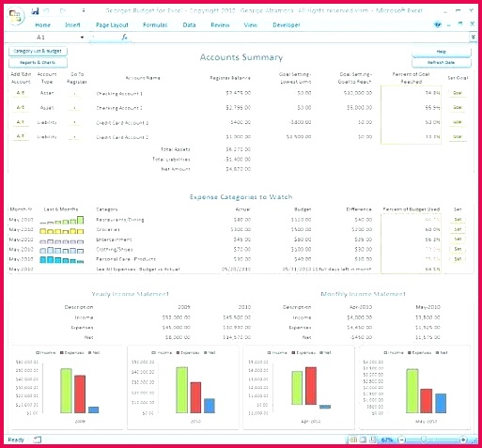Click the zoom in plus button
Viewport: 482px width, 448px height.
463,440
